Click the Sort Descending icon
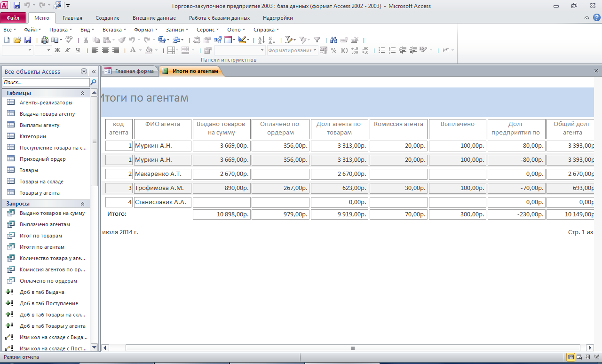Image resolution: width=602 pixels, height=364 pixels. pyautogui.click(x=271, y=40)
